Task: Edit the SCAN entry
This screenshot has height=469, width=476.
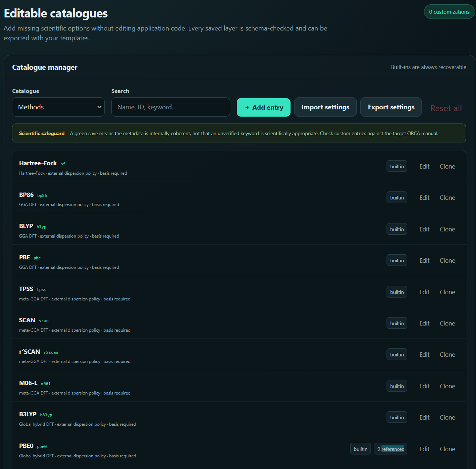Action: click(x=424, y=323)
